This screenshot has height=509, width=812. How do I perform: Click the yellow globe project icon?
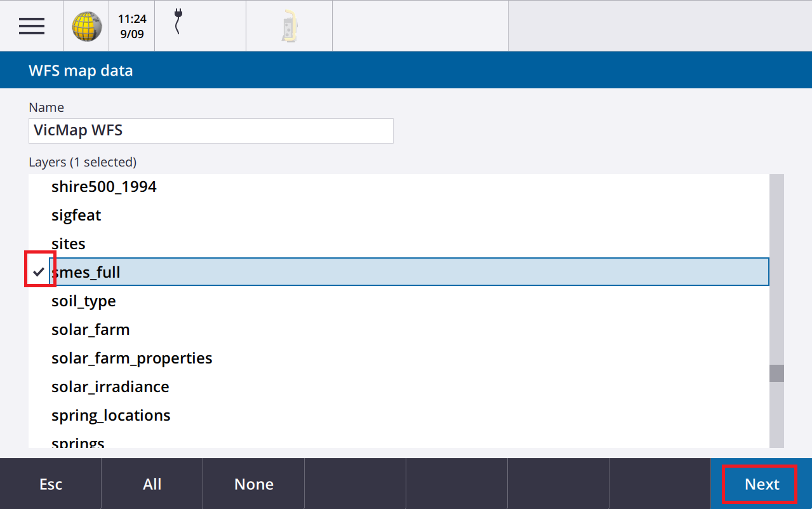86,26
